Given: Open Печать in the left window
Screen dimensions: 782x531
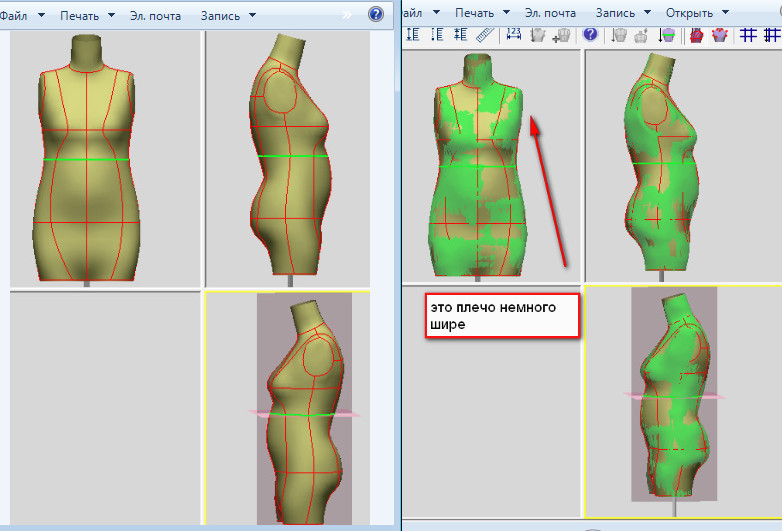Looking at the screenshot, I should 79,16.
